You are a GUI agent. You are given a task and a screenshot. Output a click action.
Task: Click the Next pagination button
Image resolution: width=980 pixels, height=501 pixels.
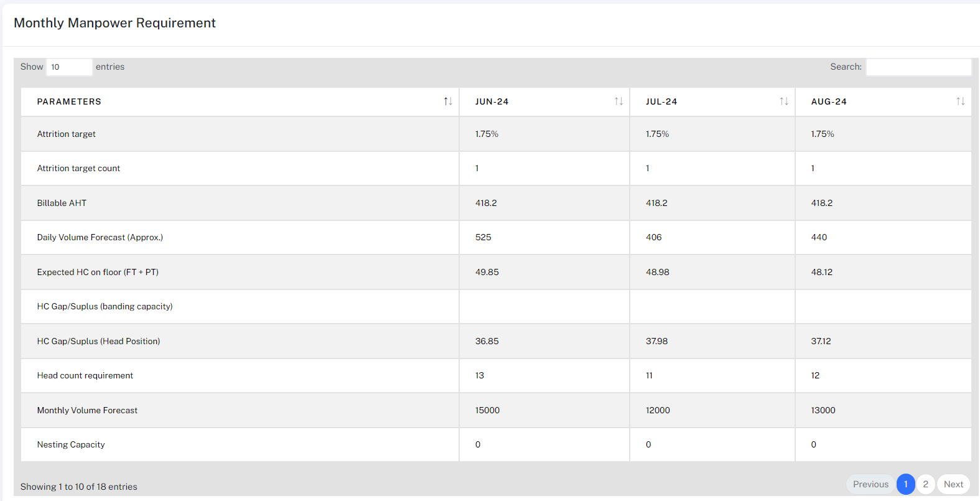(x=953, y=484)
